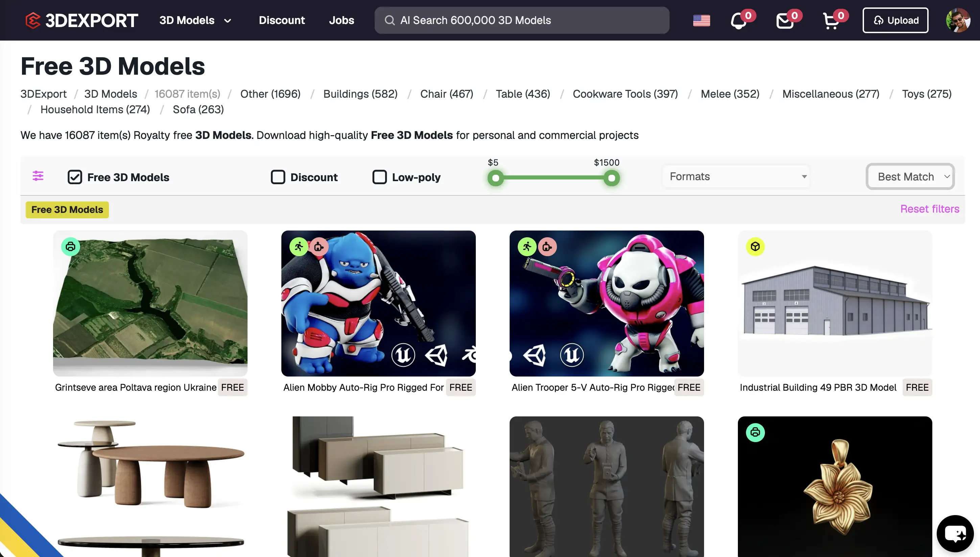Click the filter sliders icon
This screenshot has height=557, width=980.
[38, 176]
